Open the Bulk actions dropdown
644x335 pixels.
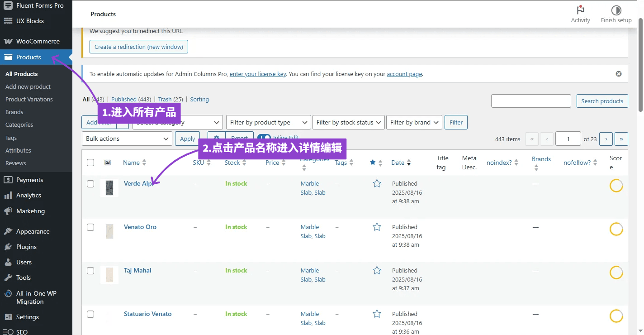click(127, 139)
